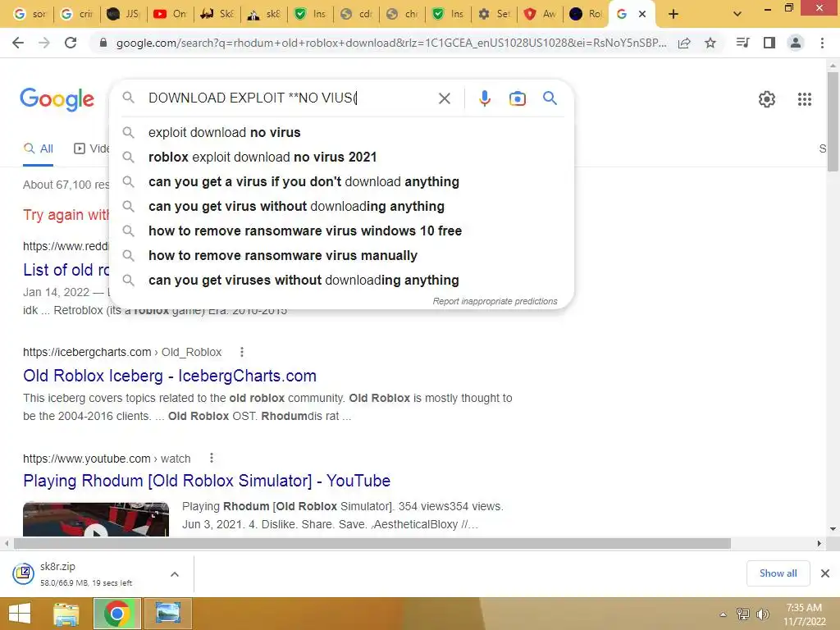Open a new browser tab

[673, 15]
